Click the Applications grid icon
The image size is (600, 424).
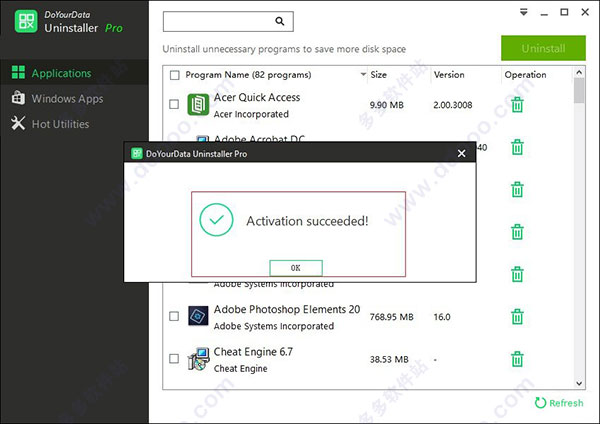point(18,72)
